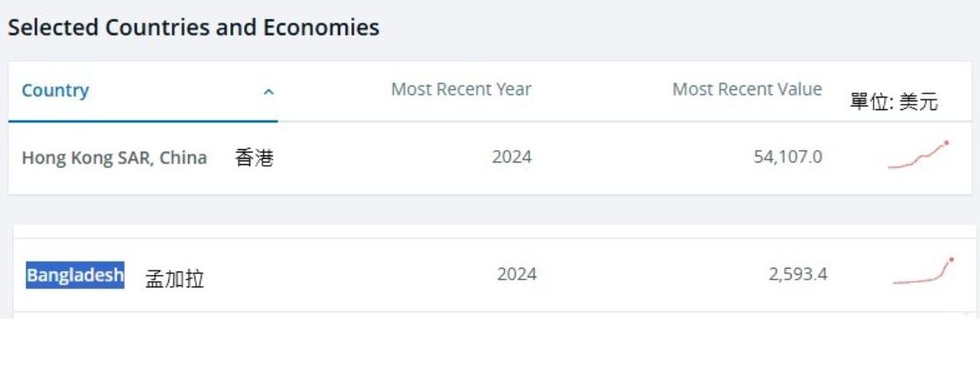Click red end dot on Bangladesh sparkline
This screenshot has height=377, width=980.
[951, 259]
